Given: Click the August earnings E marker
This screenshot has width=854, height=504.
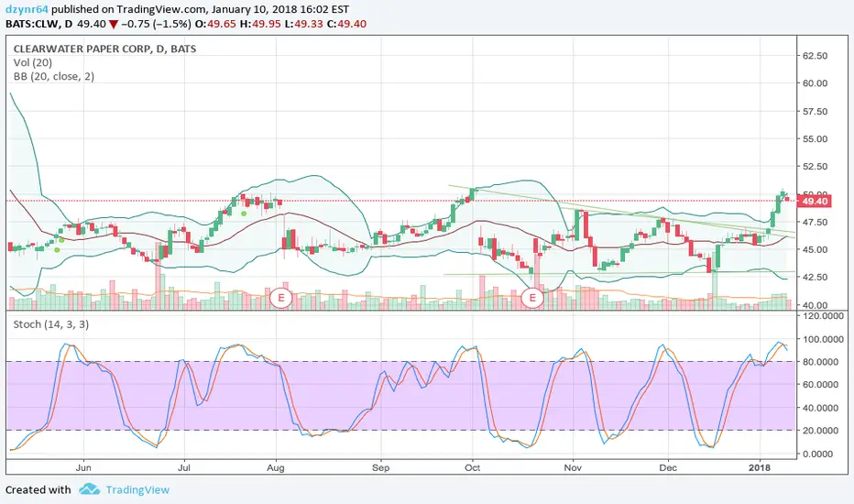Looking at the screenshot, I should [x=281, y=298].
